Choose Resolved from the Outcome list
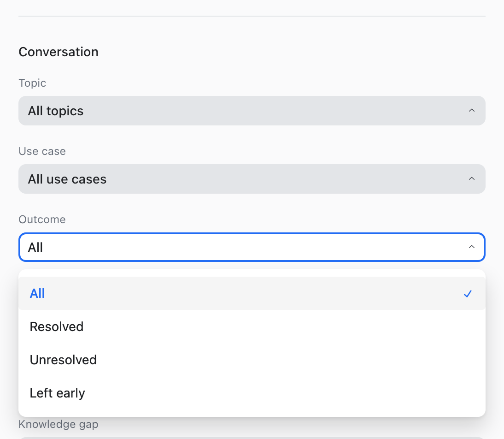 coord(252,326)
